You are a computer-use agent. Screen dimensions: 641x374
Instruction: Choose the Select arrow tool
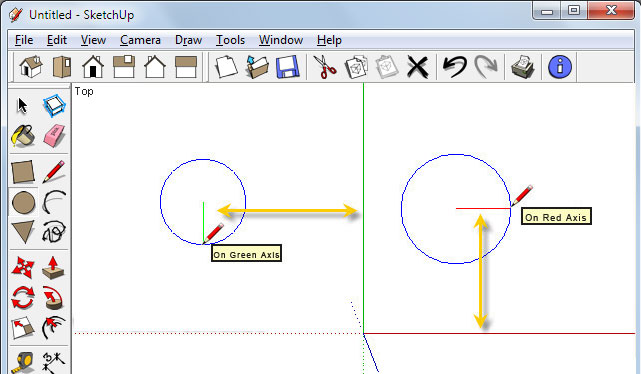click(x=22, y=106)
